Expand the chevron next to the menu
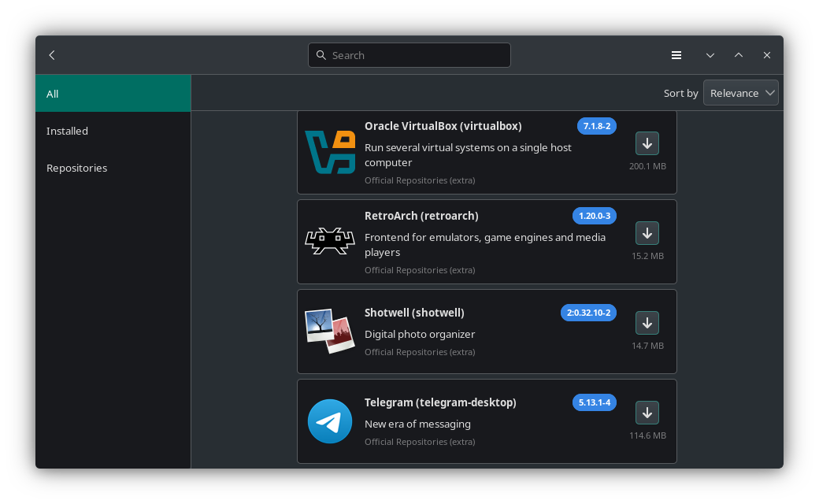819x504 pixels. pyautogui.click(x=710, y=55)
